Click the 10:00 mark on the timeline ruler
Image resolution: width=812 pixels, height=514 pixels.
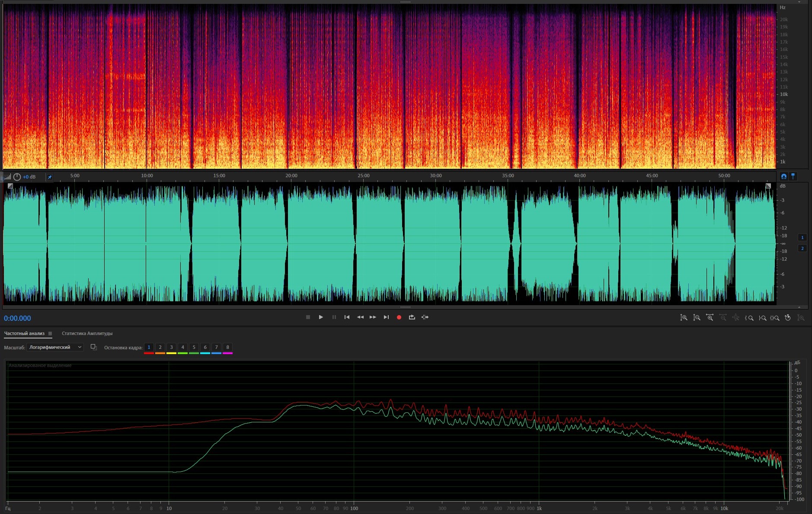147,176
